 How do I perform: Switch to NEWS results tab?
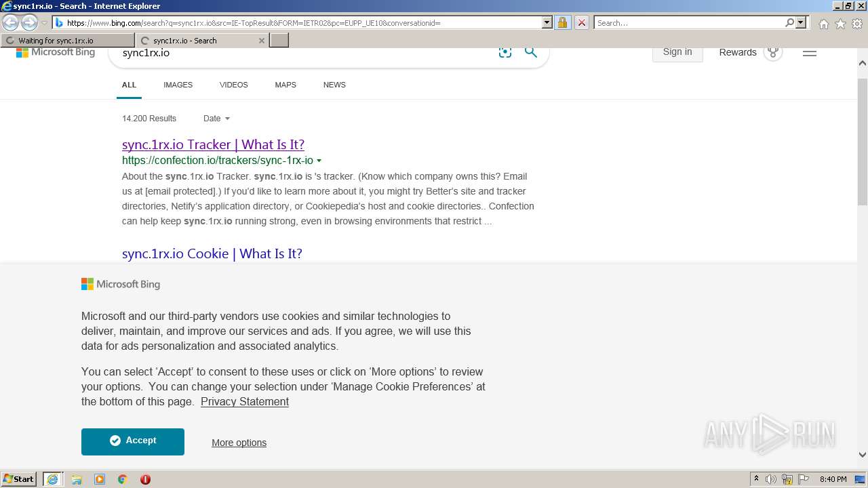334,85
